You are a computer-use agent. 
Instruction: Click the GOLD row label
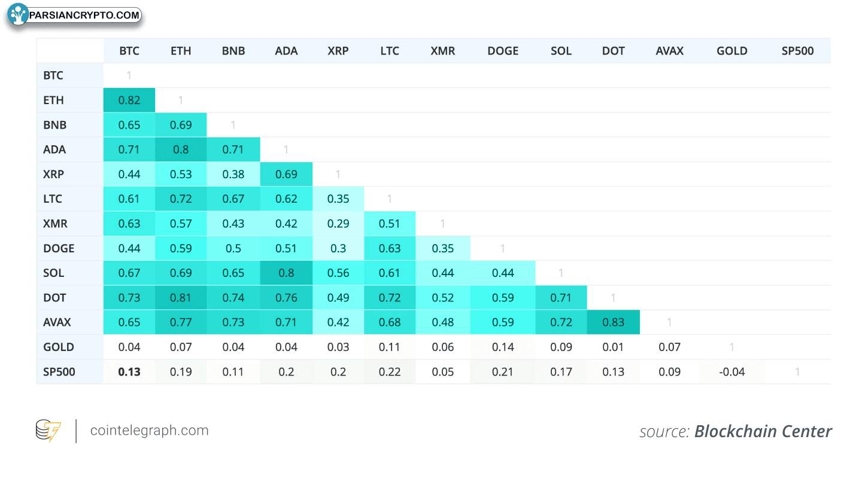click(x=70, y=347)
